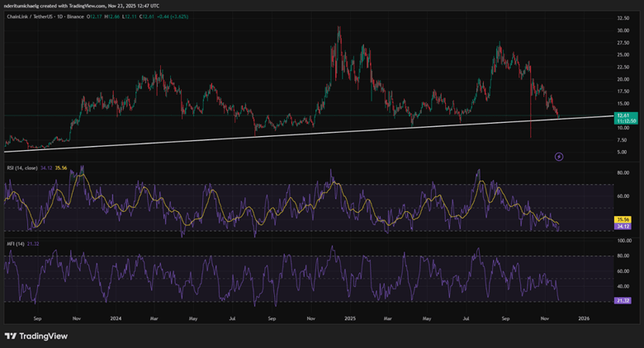This screenshot has height=348, width=644.
Task: Select the MFI (14) indicator legend
Action: click(x=16, y=244)
